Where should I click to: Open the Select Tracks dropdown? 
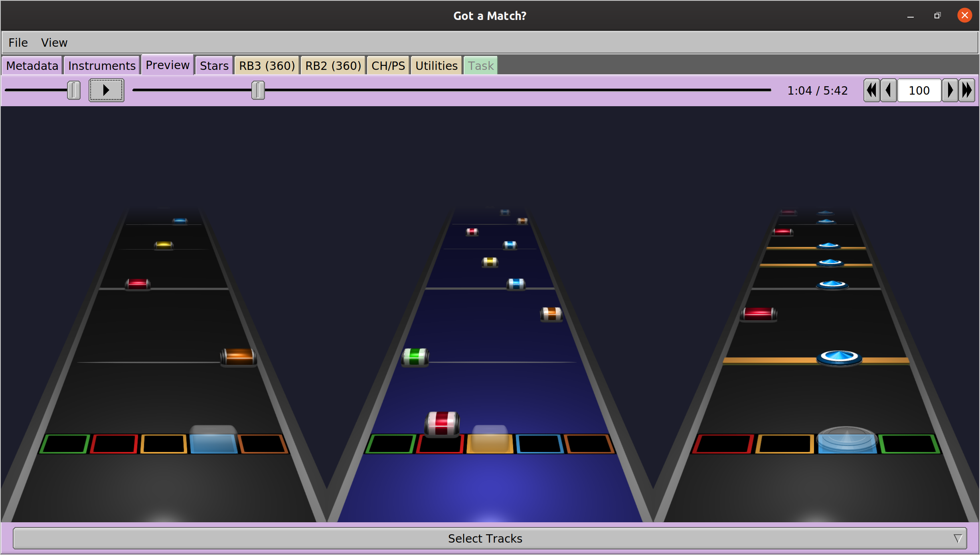click(x=485, y=538)
